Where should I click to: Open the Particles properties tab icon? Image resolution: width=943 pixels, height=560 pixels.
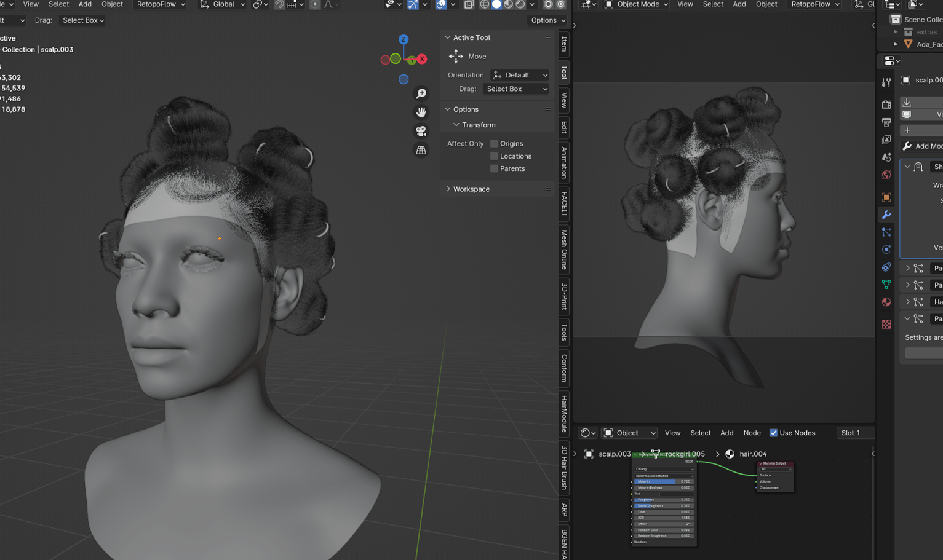(886, 232)
